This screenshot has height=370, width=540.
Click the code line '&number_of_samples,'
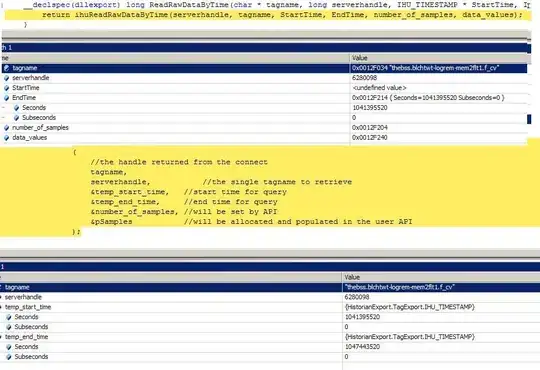pos(135,212)
